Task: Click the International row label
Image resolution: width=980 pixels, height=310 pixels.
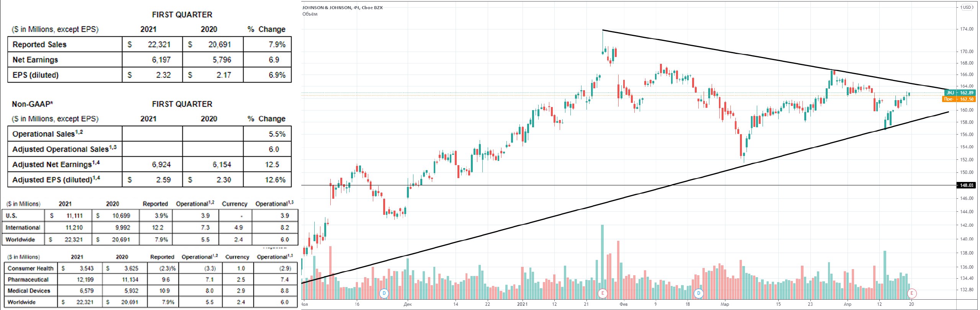Action: click(23, 227)
